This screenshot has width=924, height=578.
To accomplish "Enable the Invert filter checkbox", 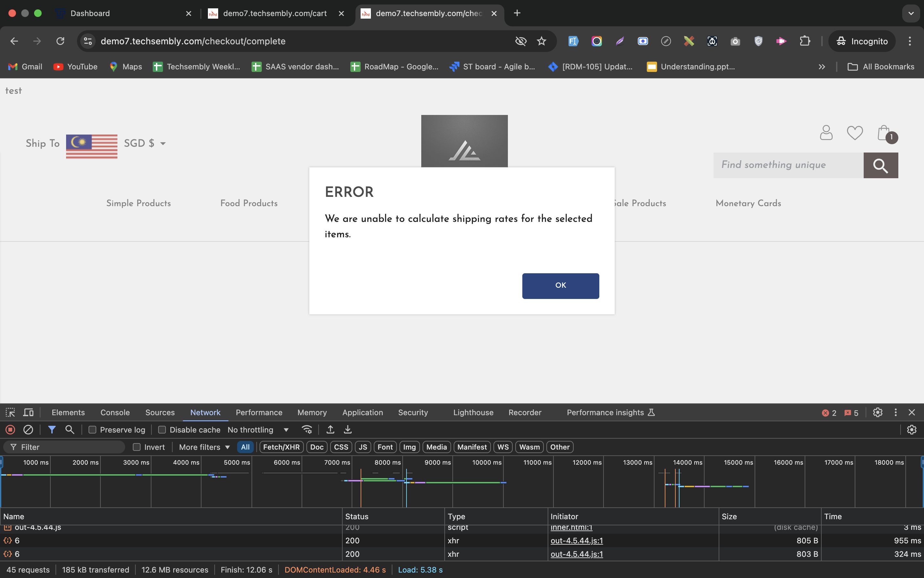I will [x=137, y=447].
